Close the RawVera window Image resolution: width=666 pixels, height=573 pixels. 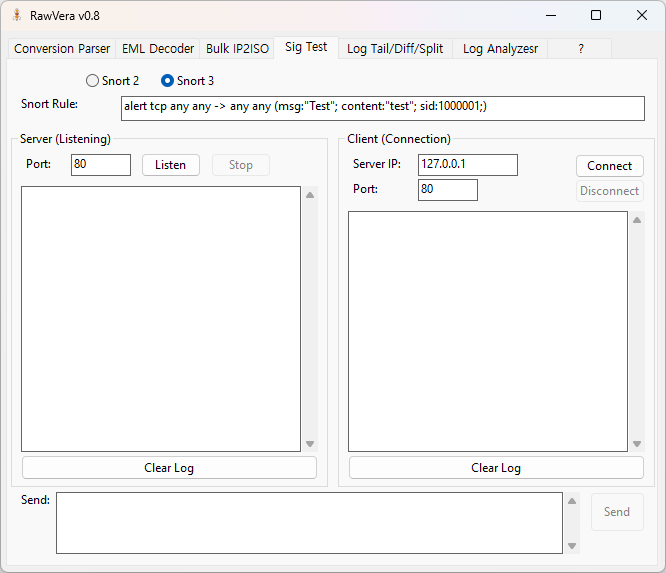642,15
